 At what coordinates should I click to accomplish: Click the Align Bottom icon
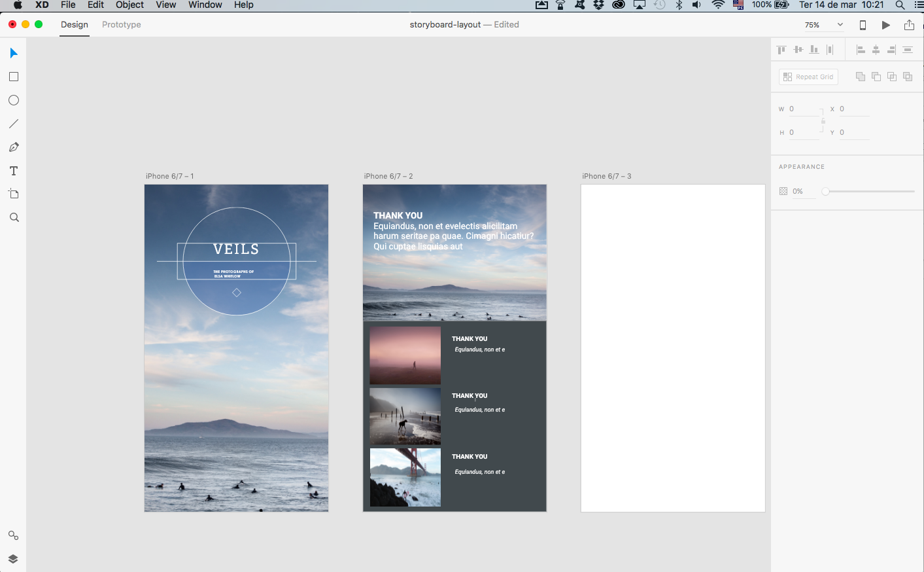coord(814,50)
